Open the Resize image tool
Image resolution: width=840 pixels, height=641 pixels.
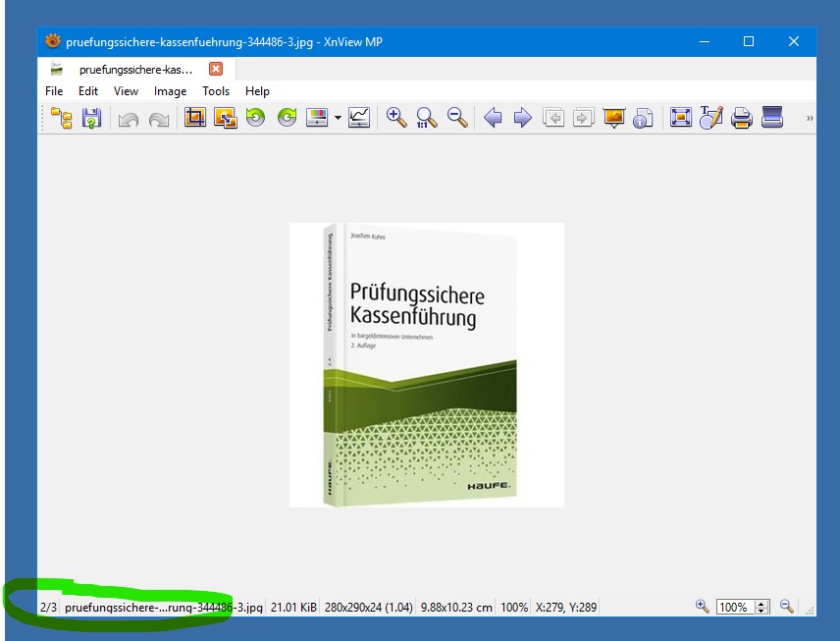click(226, 118)
